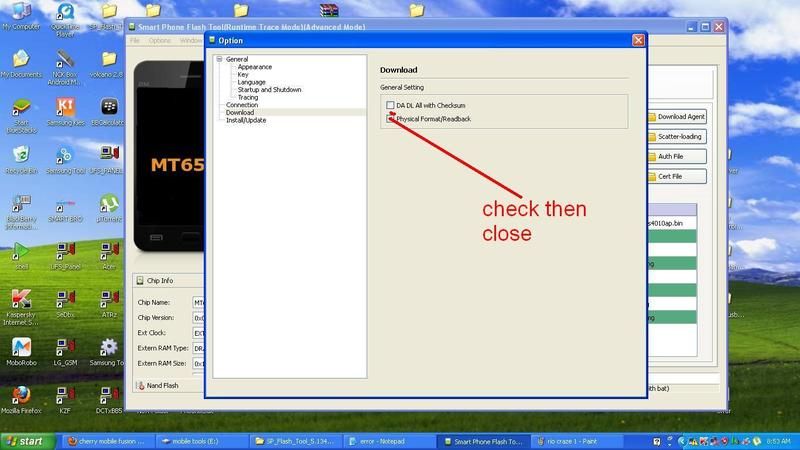Select Install/Update in options tree

[246, 120]
